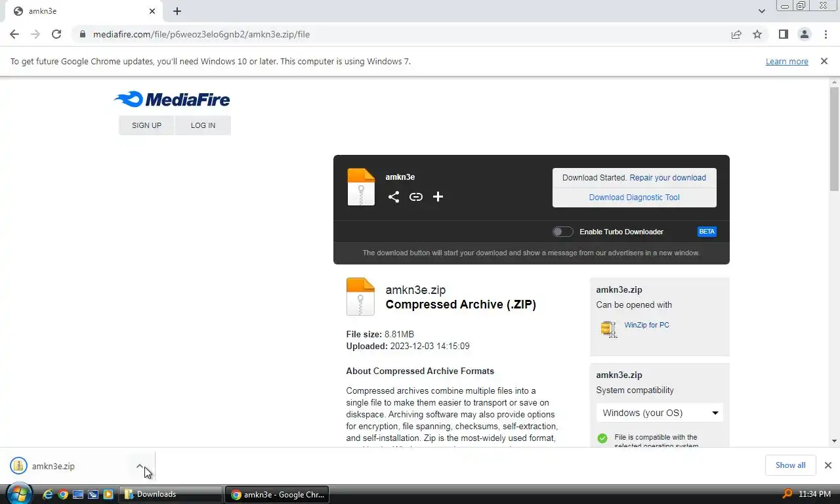Reload the page

56,34
